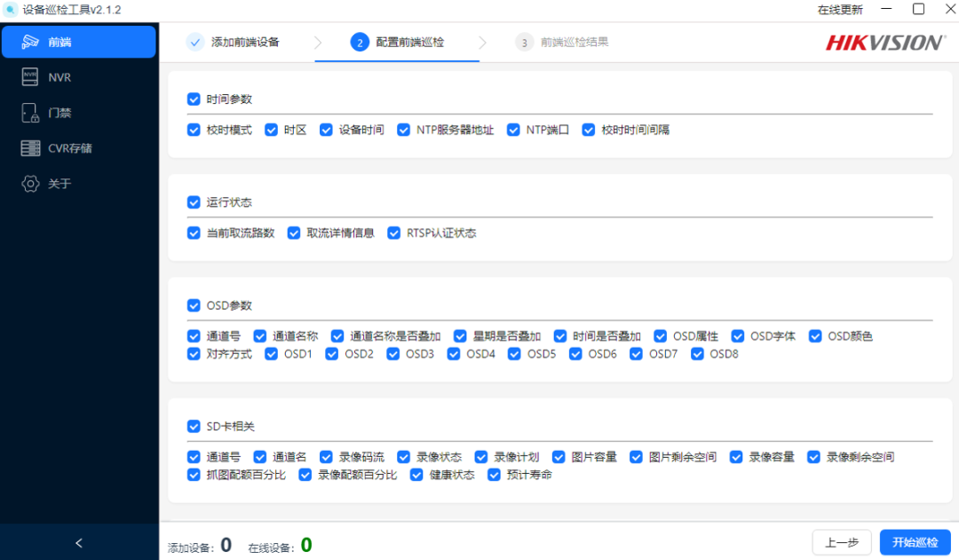Click the 开始巡检 button

(915, 542)
